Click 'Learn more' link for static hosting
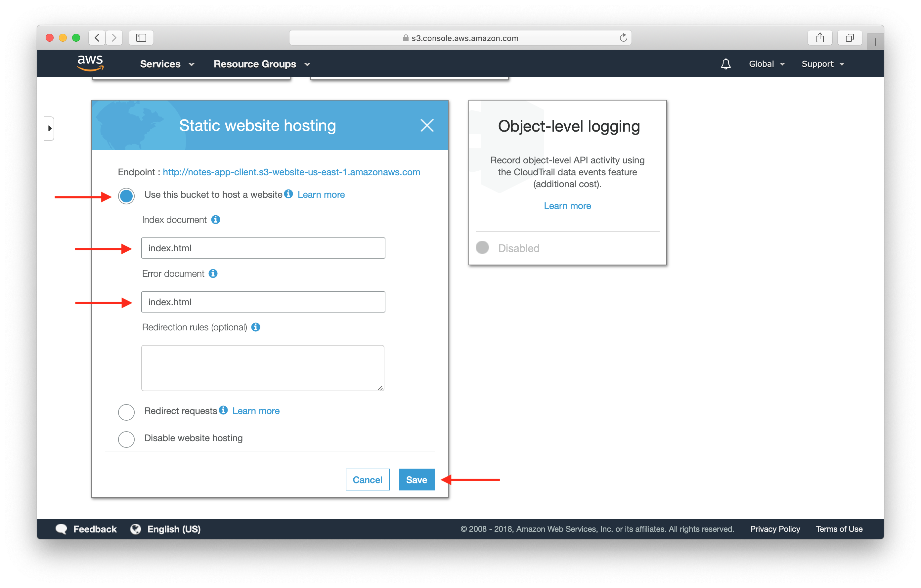 pos(322,194)
